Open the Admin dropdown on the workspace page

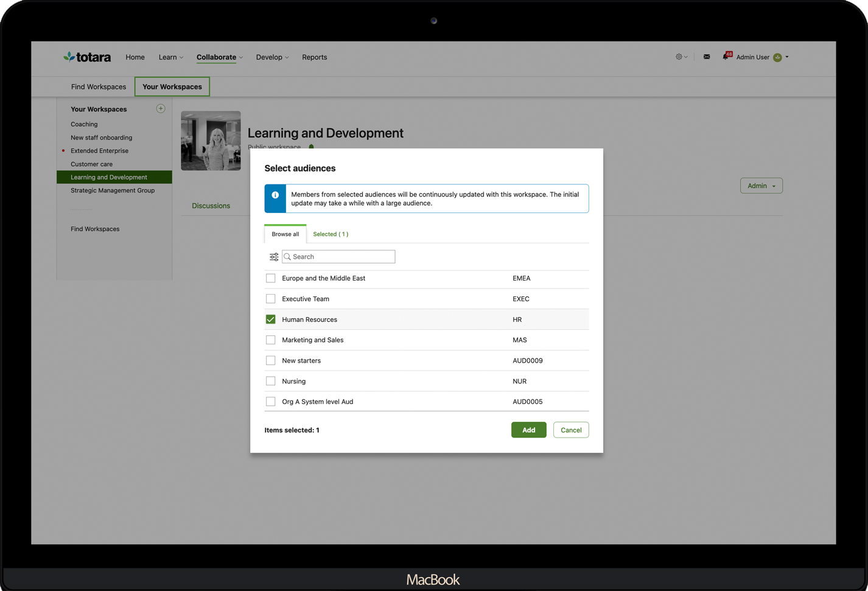[x=761, y=186]
